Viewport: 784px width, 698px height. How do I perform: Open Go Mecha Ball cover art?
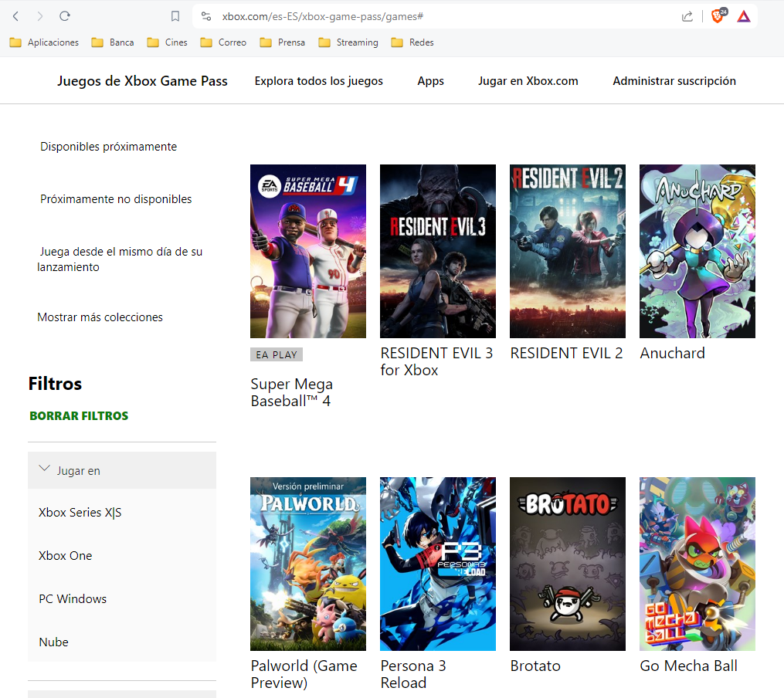[697, 564]
